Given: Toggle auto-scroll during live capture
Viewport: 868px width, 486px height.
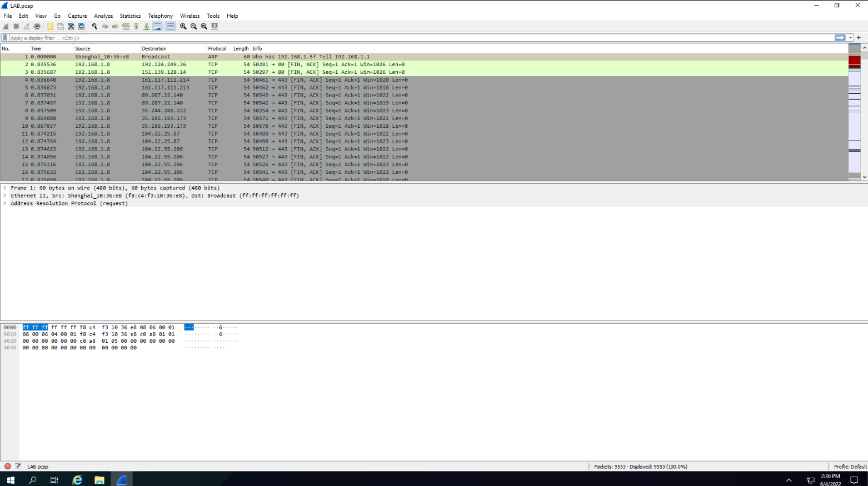Looking at the screenshot, I should point(158,26).
